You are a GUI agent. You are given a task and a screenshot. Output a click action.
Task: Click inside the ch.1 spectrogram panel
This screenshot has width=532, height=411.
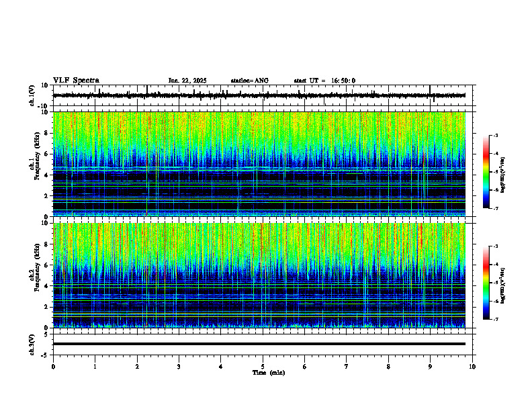[x=259, y=164]
